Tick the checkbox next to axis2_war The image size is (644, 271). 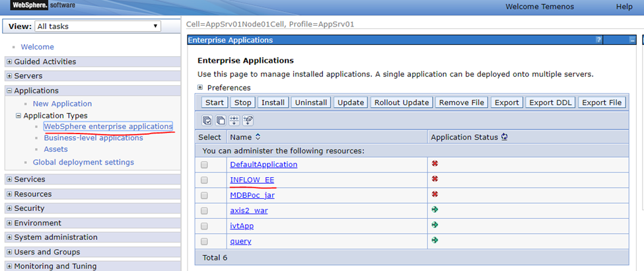(205, 211)
